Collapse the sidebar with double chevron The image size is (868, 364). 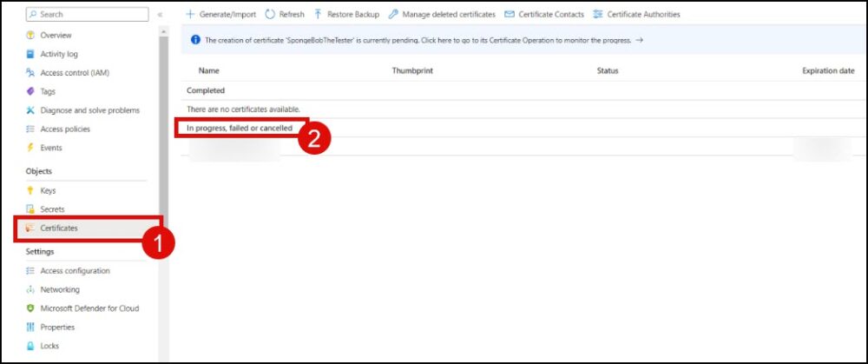coord(160,15)
